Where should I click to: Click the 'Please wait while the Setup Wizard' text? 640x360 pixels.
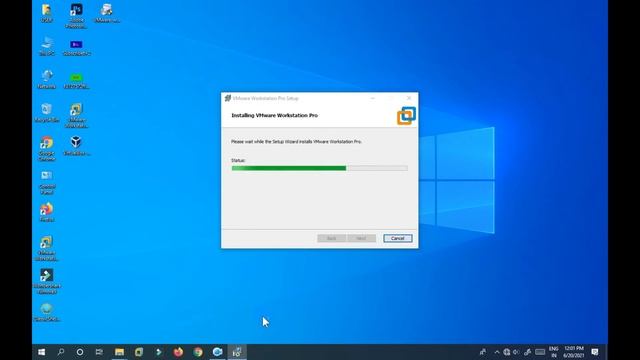pos(296,142)
